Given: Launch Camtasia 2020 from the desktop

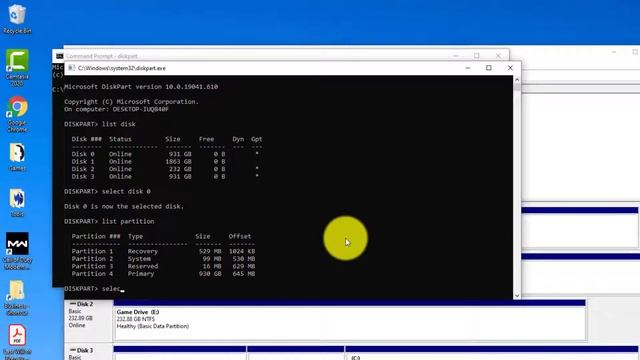Looking at the screenshot, I should [x=17, y=67].
